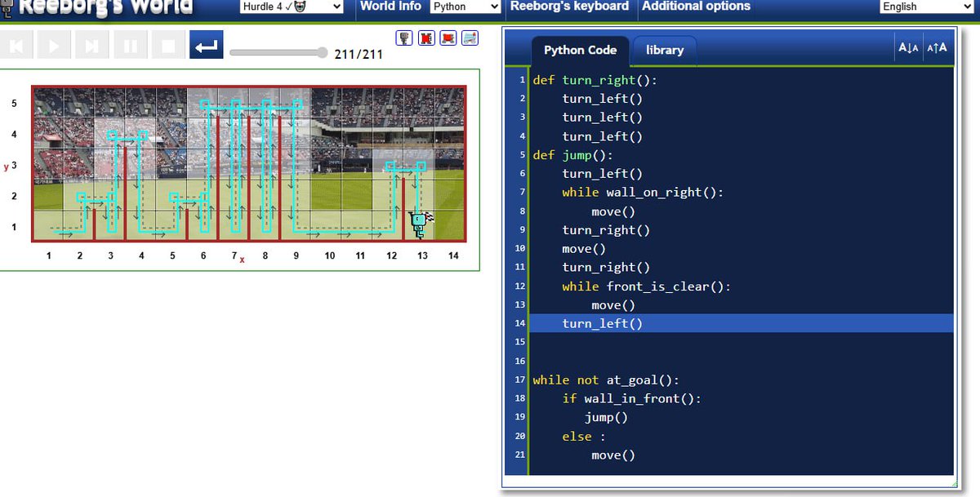Click 'jump()' call on line 19
This screenshot has width=980, height=497.
pos(606,418)
